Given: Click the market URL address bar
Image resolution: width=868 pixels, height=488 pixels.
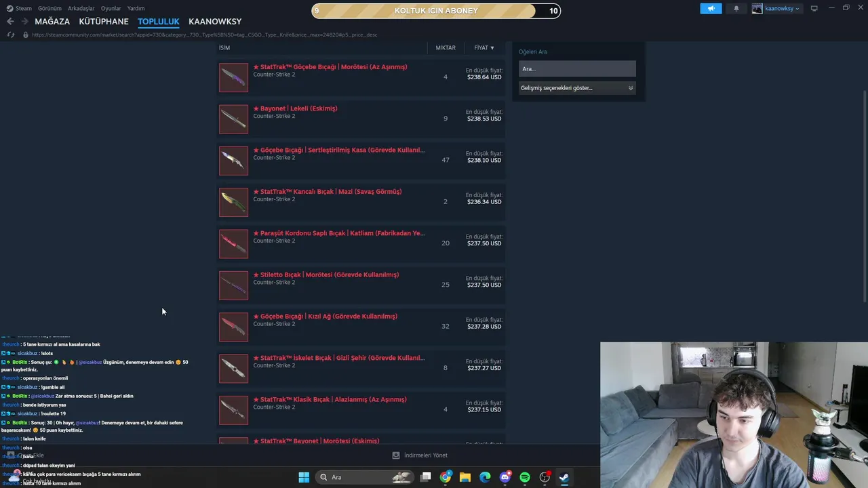Looking at the screenshot, I should [204, 35].
